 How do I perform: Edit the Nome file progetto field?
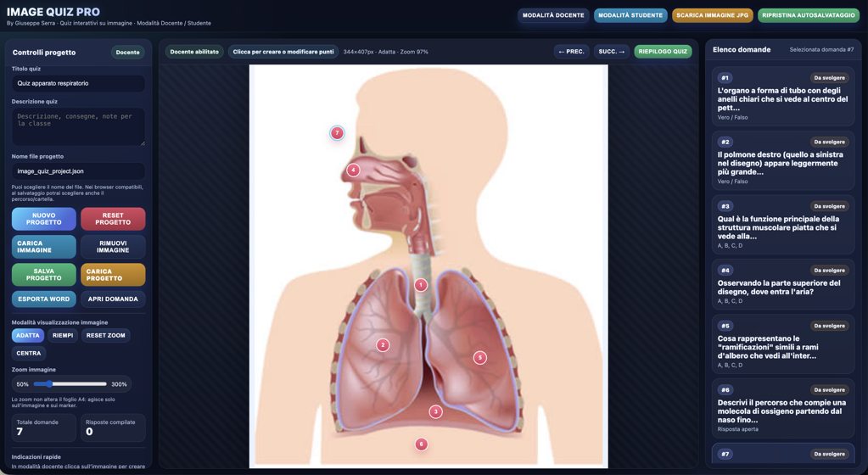(x=78, y=171)
